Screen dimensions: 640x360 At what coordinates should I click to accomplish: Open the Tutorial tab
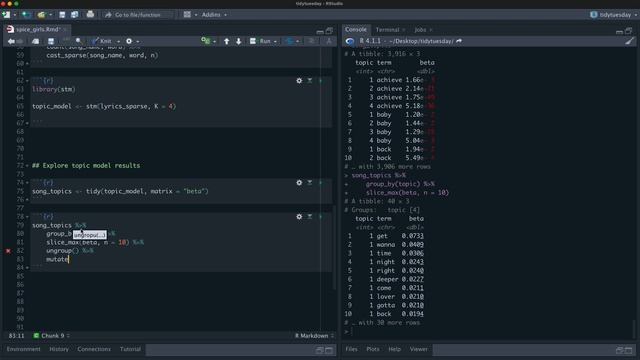(x=130, y=349)
